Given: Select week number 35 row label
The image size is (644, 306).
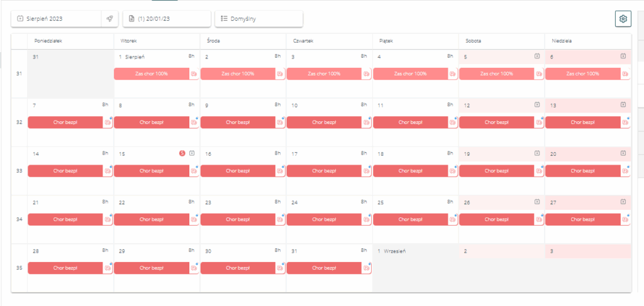Looking at the screenshot, I should click(19, 268).
